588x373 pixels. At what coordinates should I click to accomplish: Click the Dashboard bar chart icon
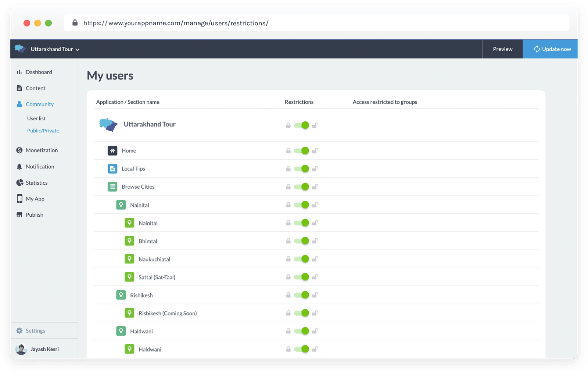click(19, 72)
